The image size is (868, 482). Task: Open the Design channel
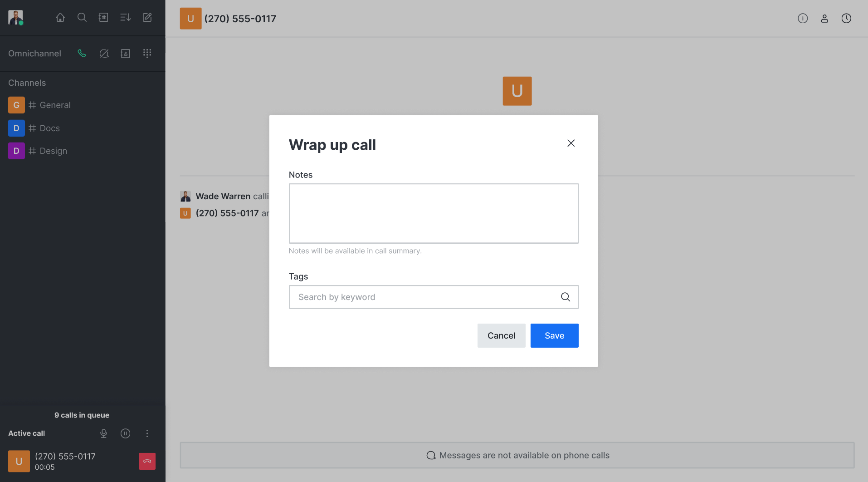point(53,151)
